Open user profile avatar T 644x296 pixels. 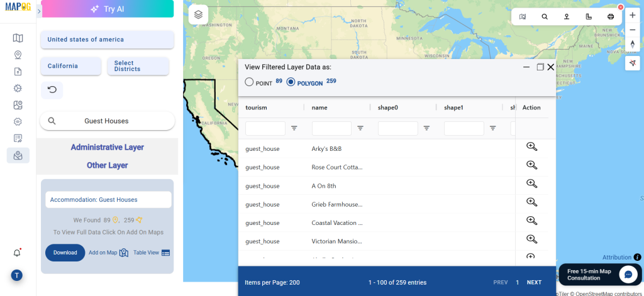pos(17,275)
